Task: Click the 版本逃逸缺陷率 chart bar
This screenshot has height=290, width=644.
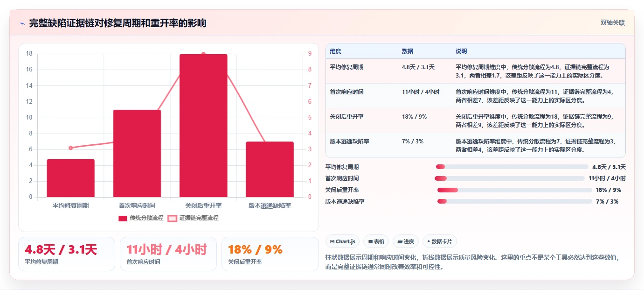Action: (x=270, y=169)
